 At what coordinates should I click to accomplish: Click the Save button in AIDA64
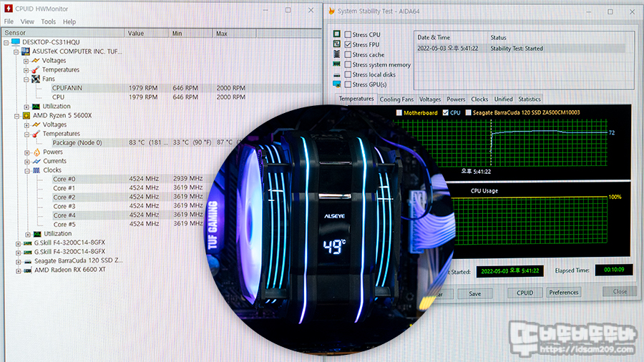click(475, 293)
